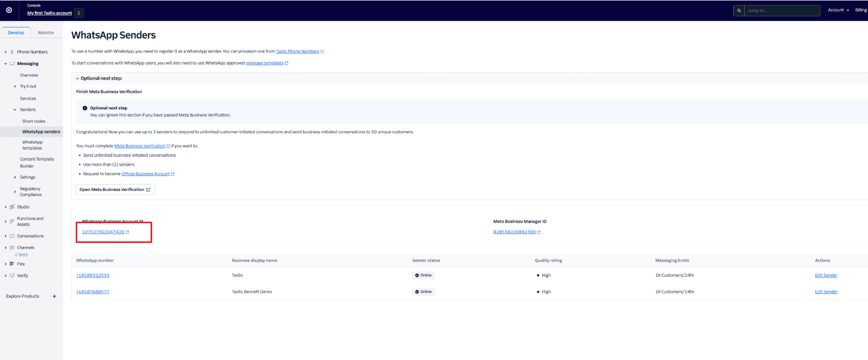Click the Channels sidebar icon
The height and width of the screenshot is (360, 868).
pos(12,247)
